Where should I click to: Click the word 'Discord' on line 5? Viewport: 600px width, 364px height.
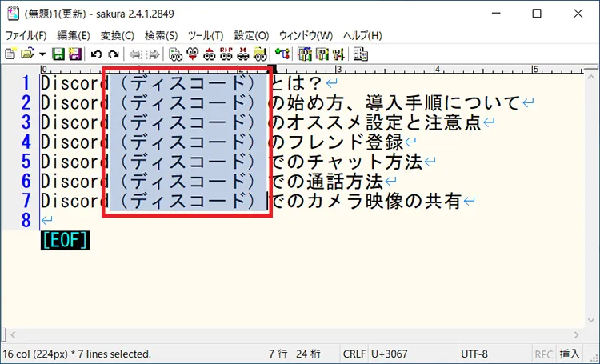(74, 162)
